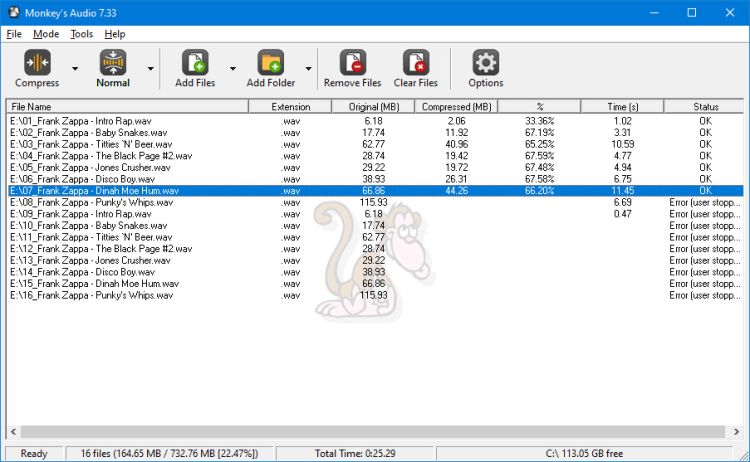Sort by the Compressed (MB) column header
The height and width of the screenshot is (462, 750).
pos(456,106)
